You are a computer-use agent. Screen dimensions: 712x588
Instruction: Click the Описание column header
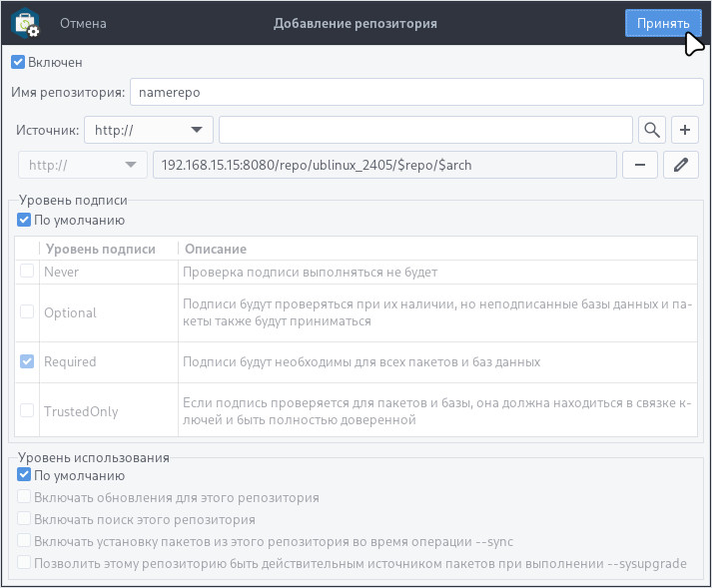216,249
